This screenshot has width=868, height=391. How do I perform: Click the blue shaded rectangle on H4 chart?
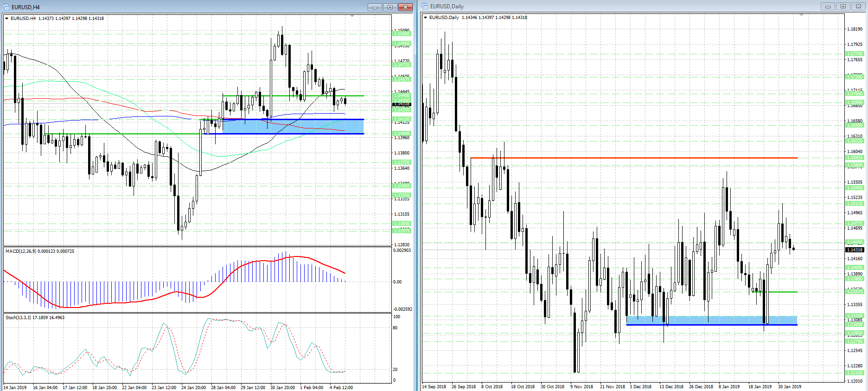(x=292, y=127)
